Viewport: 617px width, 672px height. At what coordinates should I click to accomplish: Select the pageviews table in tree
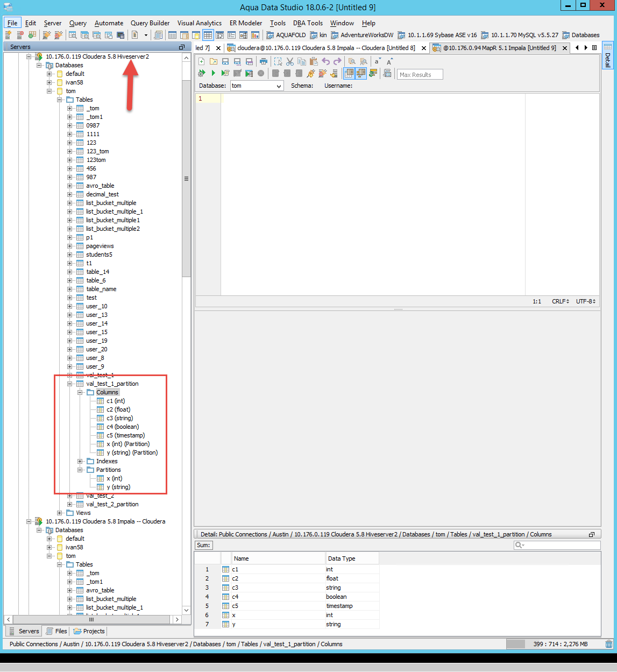pyautogui.click(x=100, y=246)
